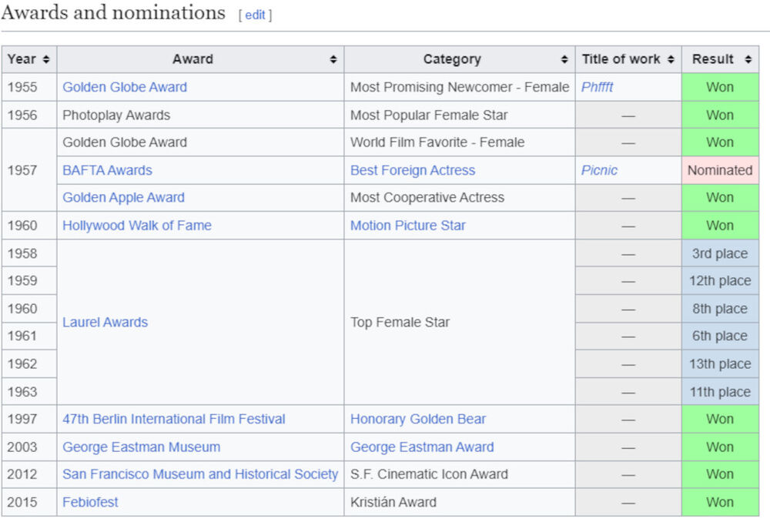Open the George Eastman Museum link

coord(141,447)
